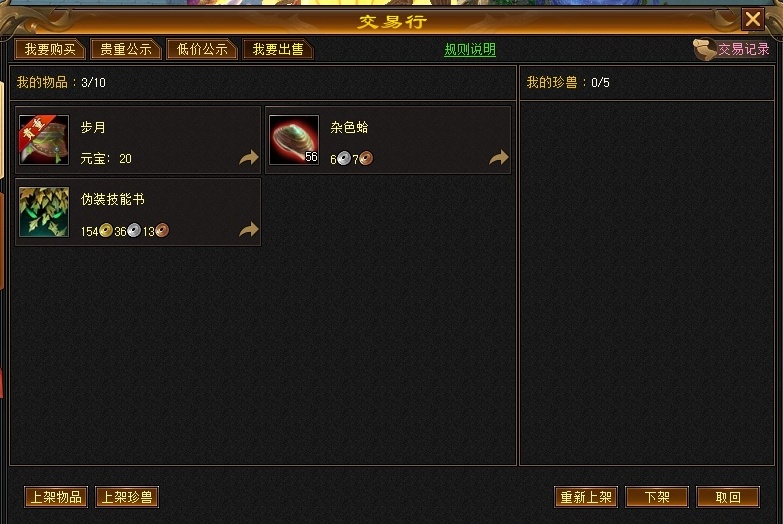Click the 步月 item icon

point(44,140)
